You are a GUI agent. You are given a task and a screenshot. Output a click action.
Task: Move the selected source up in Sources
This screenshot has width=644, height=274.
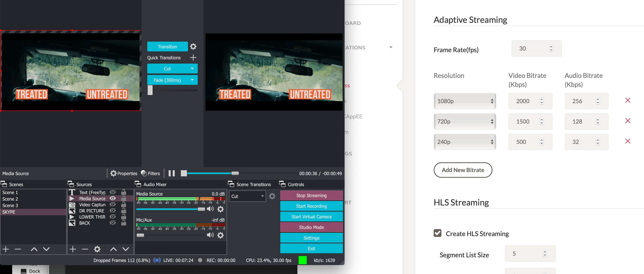click(x=113, y=249)
